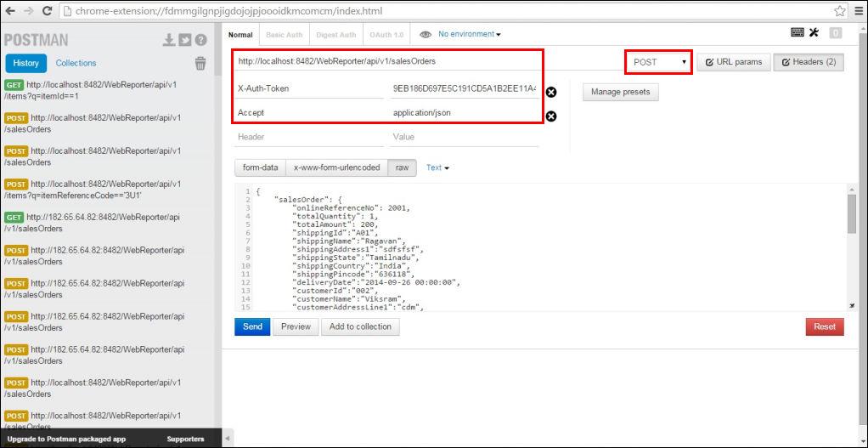The width and height of the screenshot is (868, 448).
Task: Click the empty Header placeholder field
Action: (309, 137)
